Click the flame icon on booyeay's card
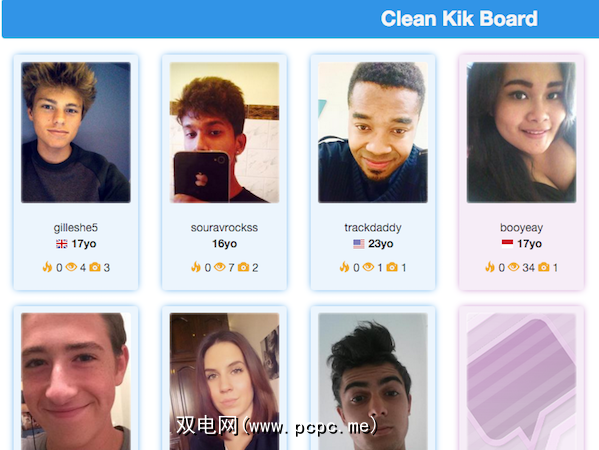Screen dimensions: 599x450 tap(490, 267)
